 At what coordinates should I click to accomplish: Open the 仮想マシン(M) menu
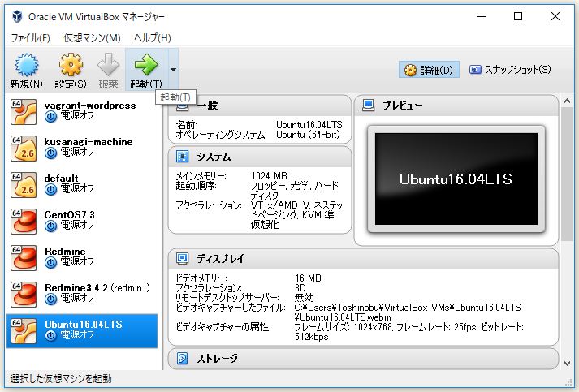click(x=92, y=38)
